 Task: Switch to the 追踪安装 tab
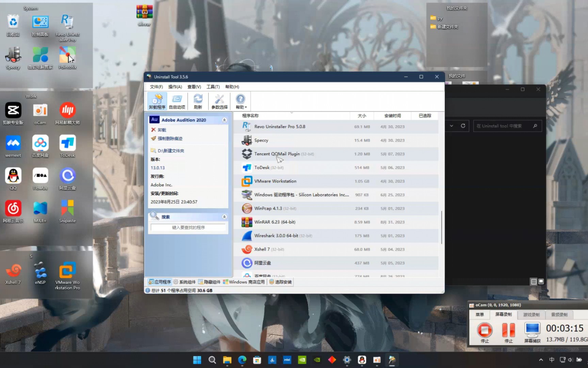point(280,282)
